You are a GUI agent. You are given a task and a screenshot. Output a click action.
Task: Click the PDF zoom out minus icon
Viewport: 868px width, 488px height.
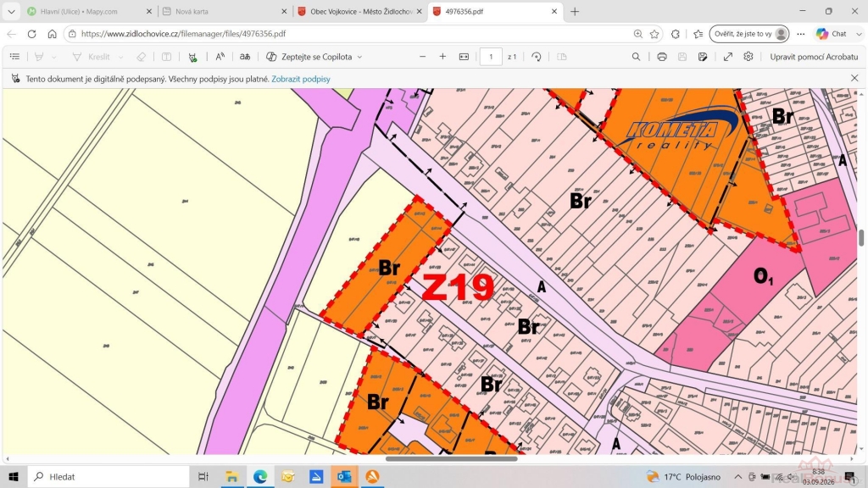(422, 57)
